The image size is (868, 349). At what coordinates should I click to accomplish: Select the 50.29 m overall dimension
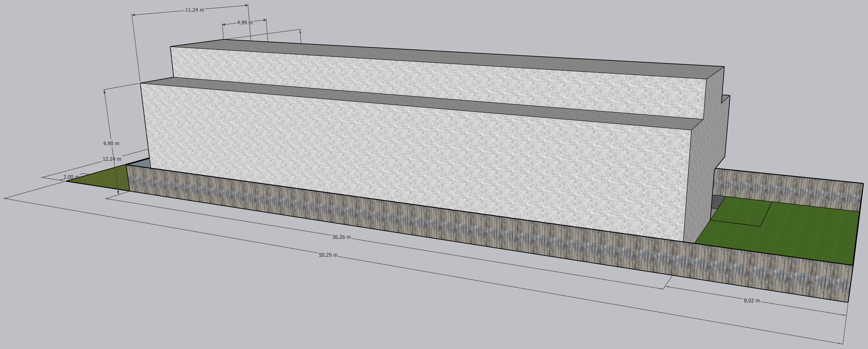pos(328,255)
